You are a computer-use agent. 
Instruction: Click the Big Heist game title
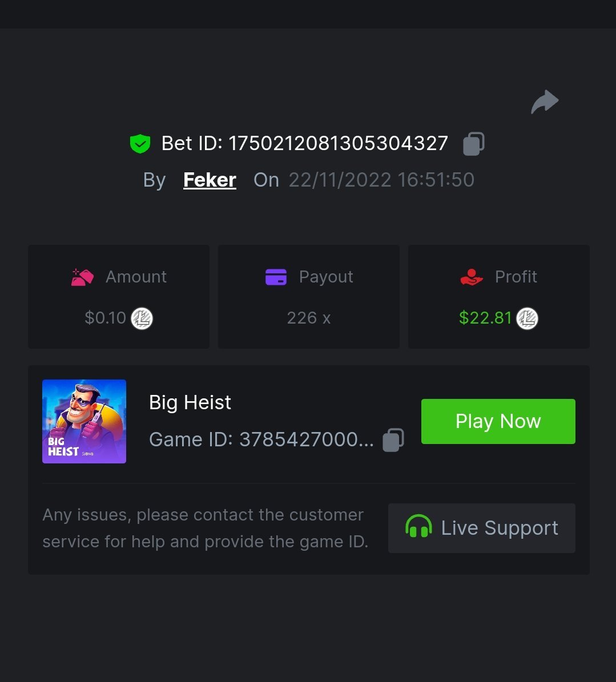click(x=190, y=403)
